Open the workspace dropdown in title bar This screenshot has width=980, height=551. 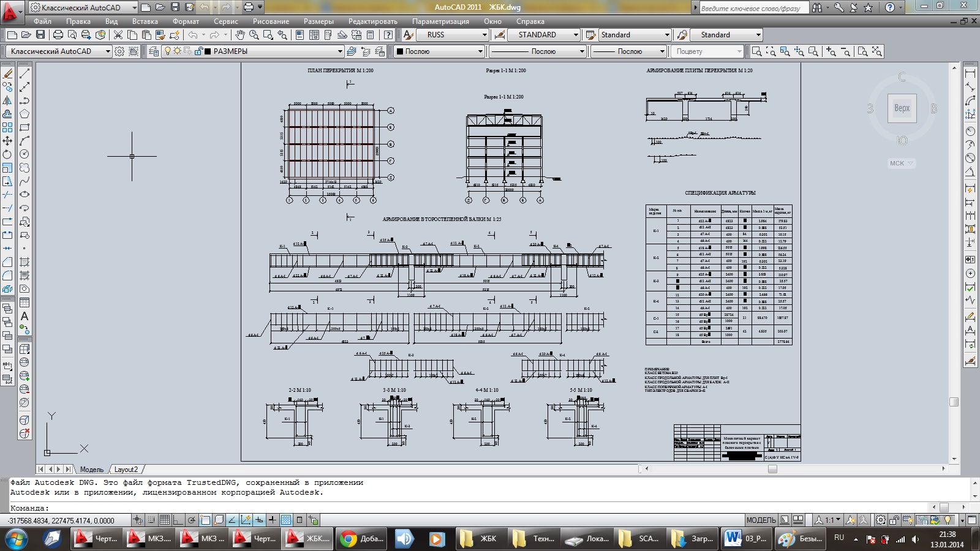(x=83, y=7)
